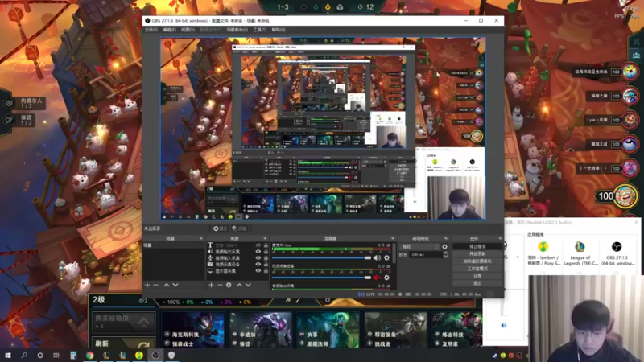Pop out the 来源 dock with its header icon
This screenshot has height=362, width=644.
(x=265, y=238)
